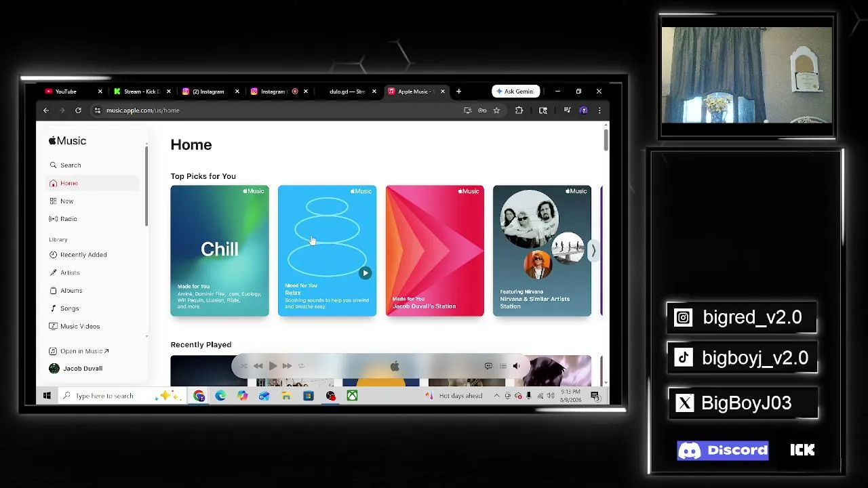Click the Apple Music page vertical scrollbar

606,139
